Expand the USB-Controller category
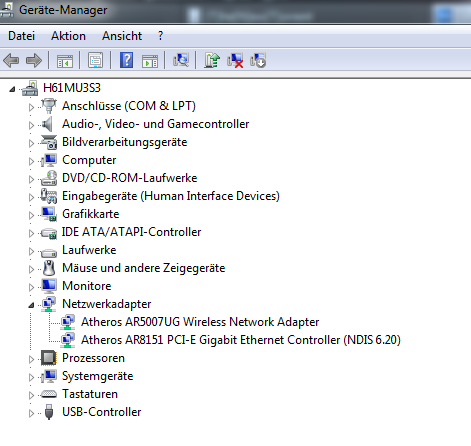Viewport: 471px width, 446px height. click(x=31, y=413)
